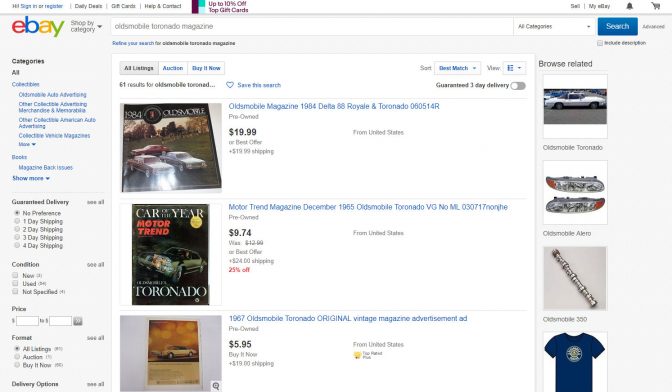
Task: Open Collectible Vehicle Magazines category
Action: (x=54, y=136)
